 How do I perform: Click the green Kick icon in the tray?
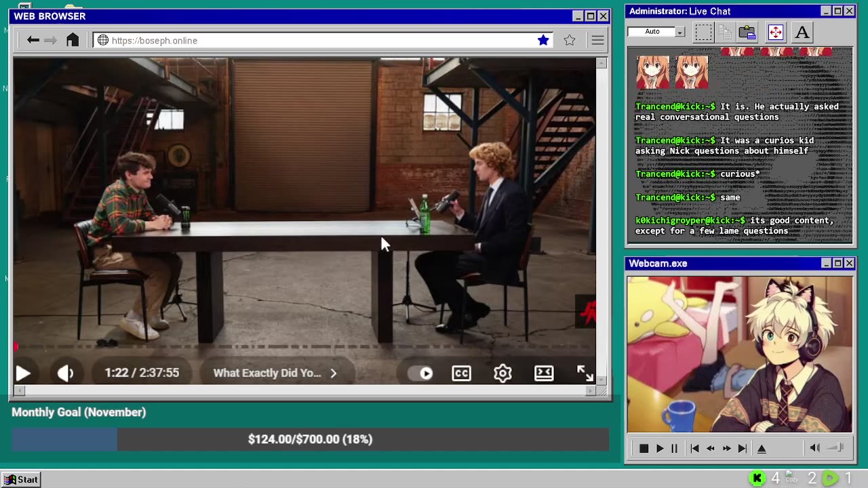(757, 479)
